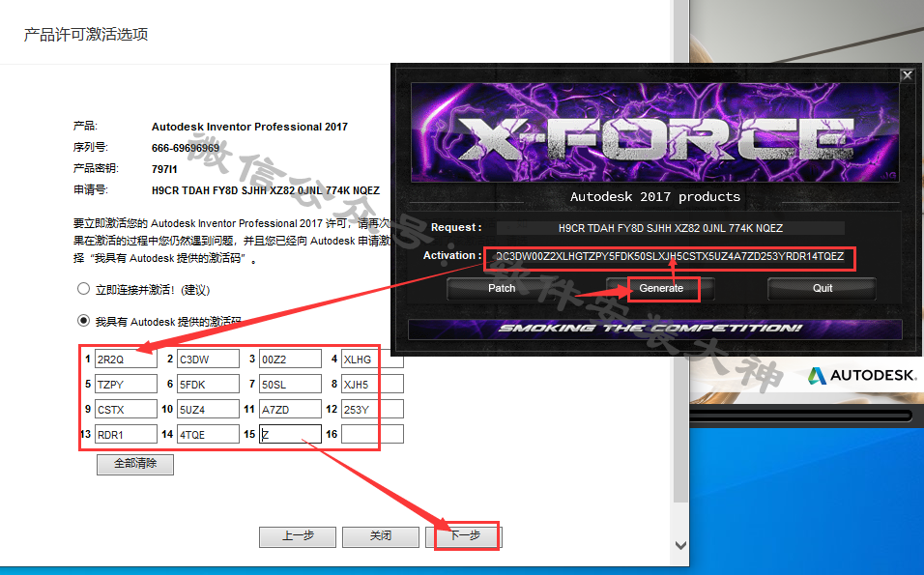
Task: Click the Generate button in X-Force window
Action: [660, 288]
